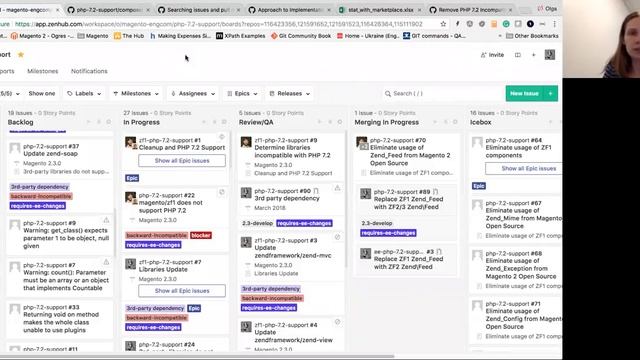Image resolution: width=640 pixels, height=360 pixels.
Task: Expand the Milestones filter dropdown
Action: [136, 93]
